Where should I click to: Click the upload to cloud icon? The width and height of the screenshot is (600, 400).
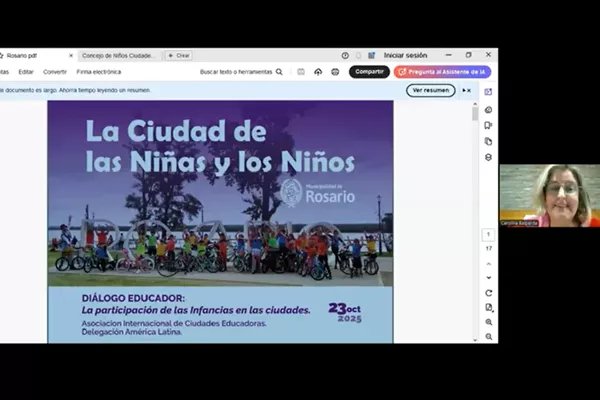click(x=318, y=72)
